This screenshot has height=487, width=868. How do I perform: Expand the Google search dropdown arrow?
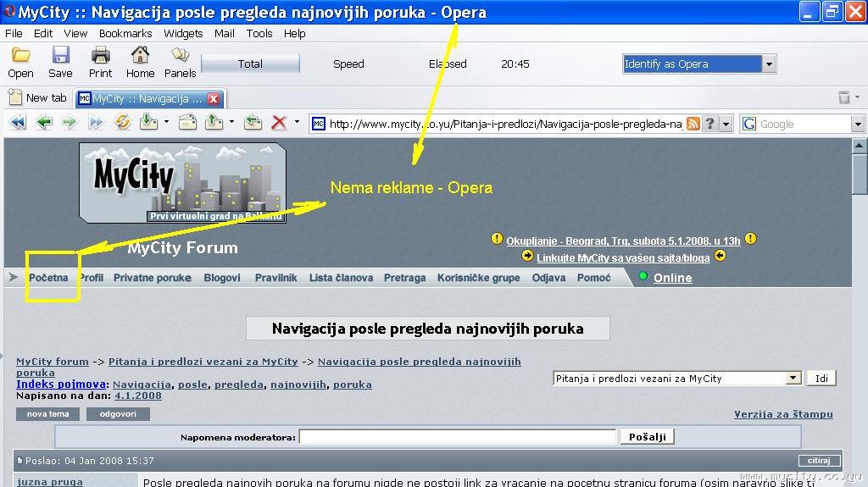(858, 124)
